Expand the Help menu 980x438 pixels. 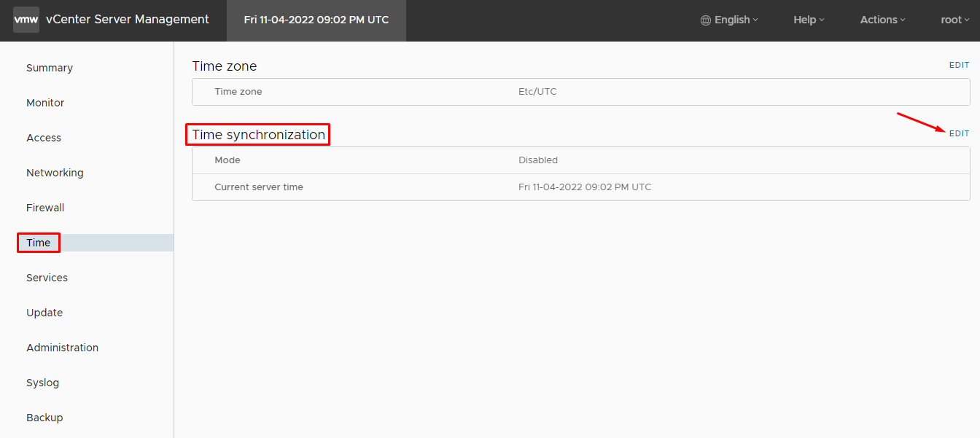pos(809,20)
